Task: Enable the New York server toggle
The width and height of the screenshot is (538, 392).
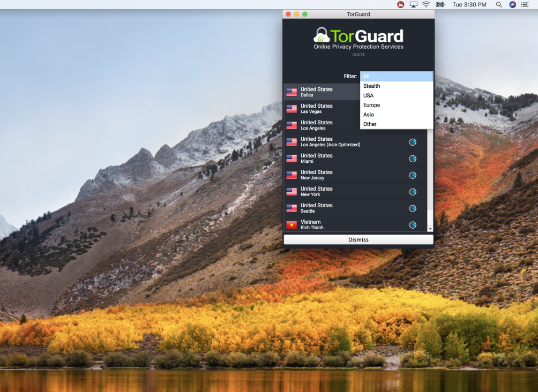Action: tap(413, 192)
